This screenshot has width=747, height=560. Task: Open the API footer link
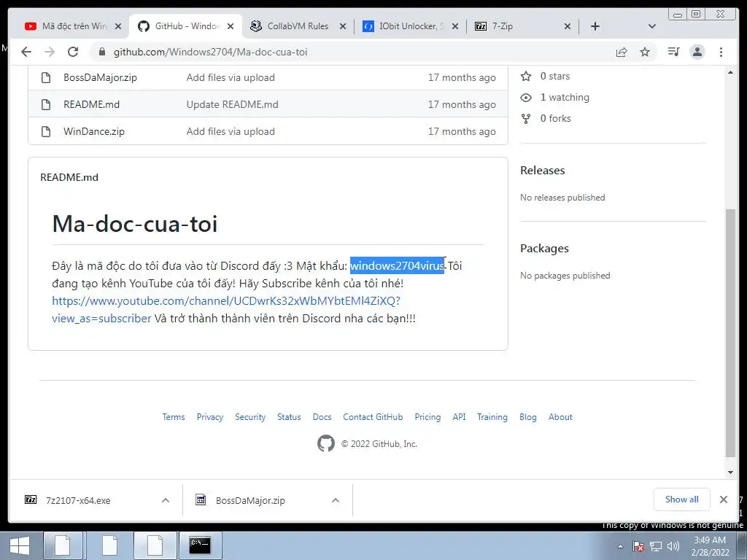(x=460, y=417)
